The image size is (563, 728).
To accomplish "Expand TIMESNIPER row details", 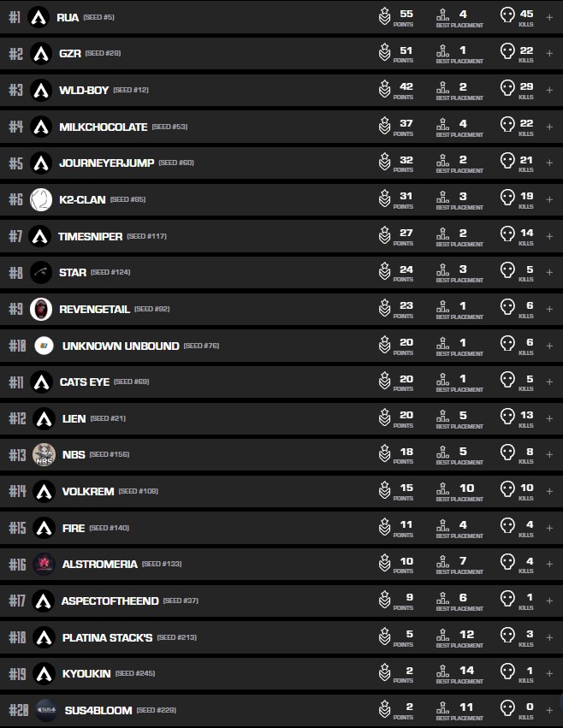I will [x=549, y=235].
